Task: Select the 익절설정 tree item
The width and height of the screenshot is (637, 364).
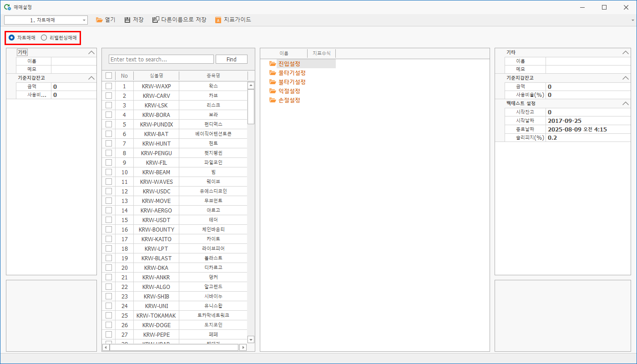Action: click(289, 91)
